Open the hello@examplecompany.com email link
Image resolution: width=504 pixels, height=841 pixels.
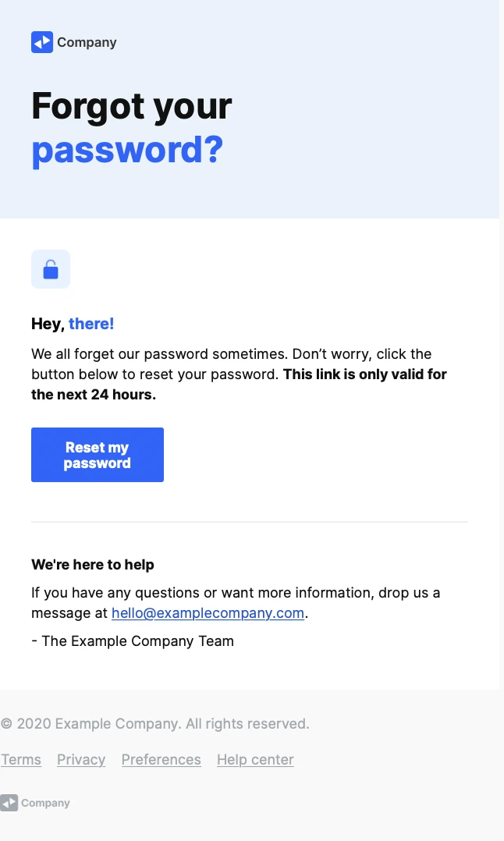[x=208, y=613]
